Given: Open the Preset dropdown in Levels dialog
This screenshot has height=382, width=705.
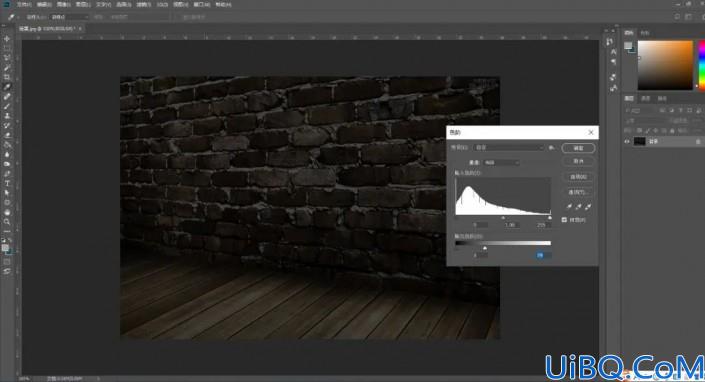Looking at the screenshot, I should tap(509, 147).
